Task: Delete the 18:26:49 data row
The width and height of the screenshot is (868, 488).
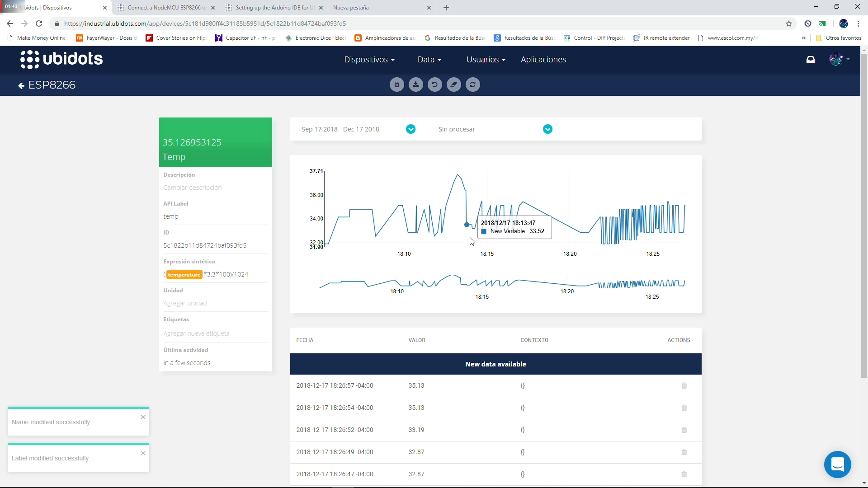Action: point(684,452)
